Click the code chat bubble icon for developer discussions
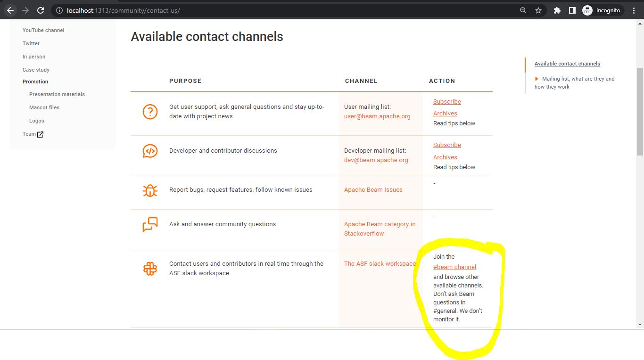644x360 pixels. point(150,151)
